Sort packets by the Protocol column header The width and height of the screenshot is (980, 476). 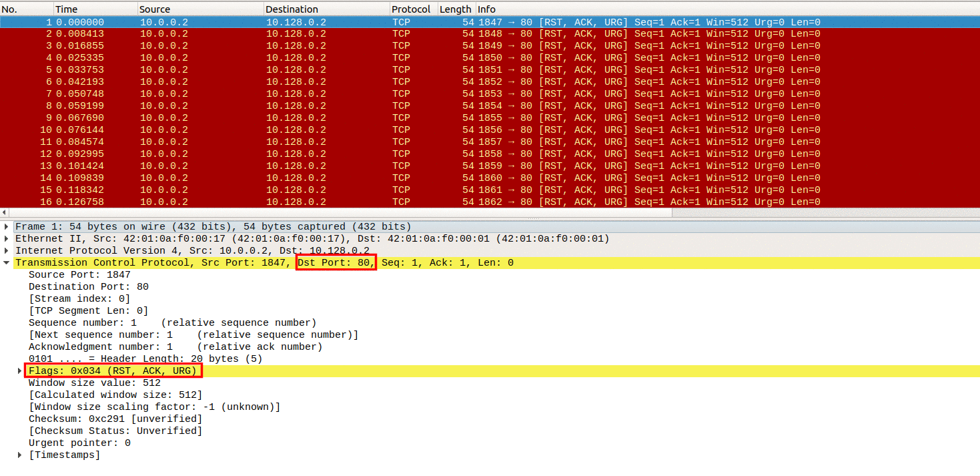click(x=414, y=9)
